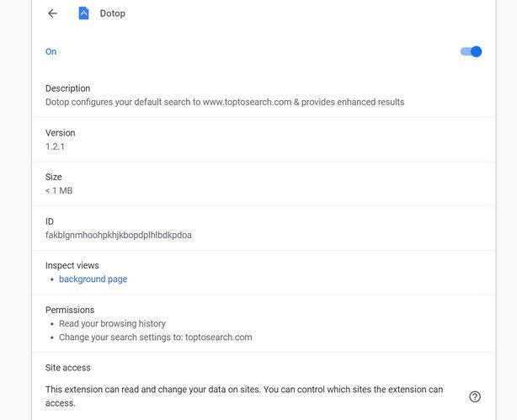The width and height of the screenshot is (517, 420).
Task: Click the Site access heading
Action: 68,368
